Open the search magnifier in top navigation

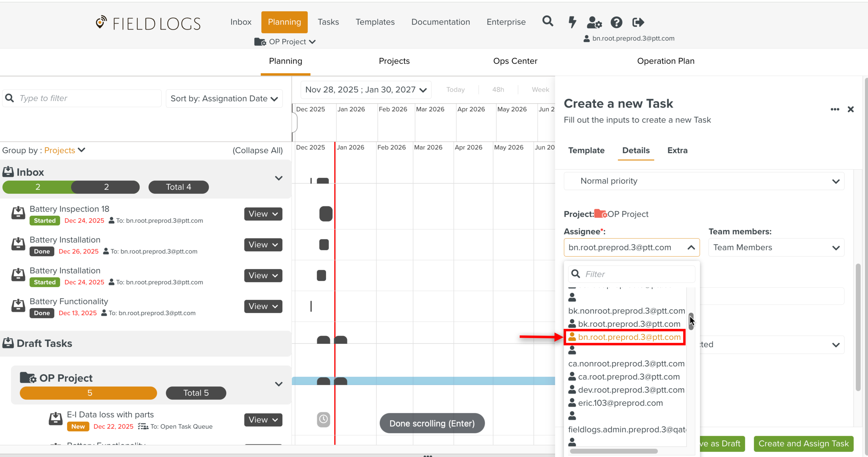[x=548, y=22]
